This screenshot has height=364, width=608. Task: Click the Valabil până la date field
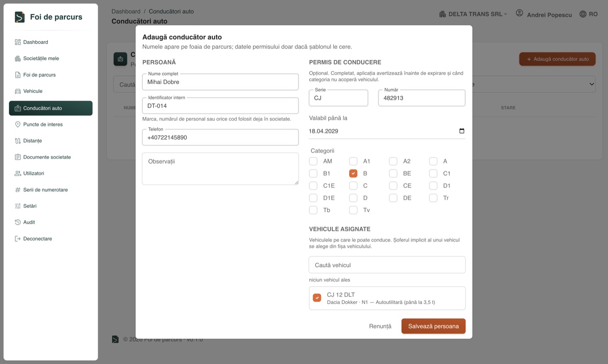pyautogui.click(x=387, y=131)
